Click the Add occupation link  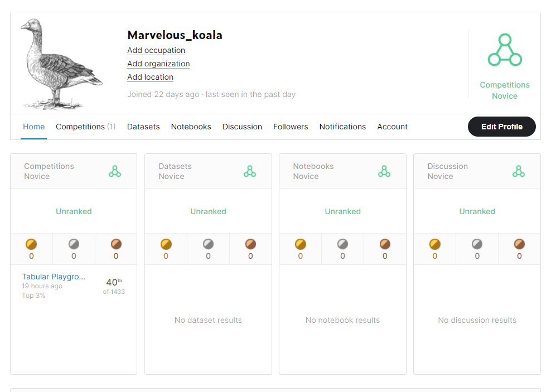point(156,50)
